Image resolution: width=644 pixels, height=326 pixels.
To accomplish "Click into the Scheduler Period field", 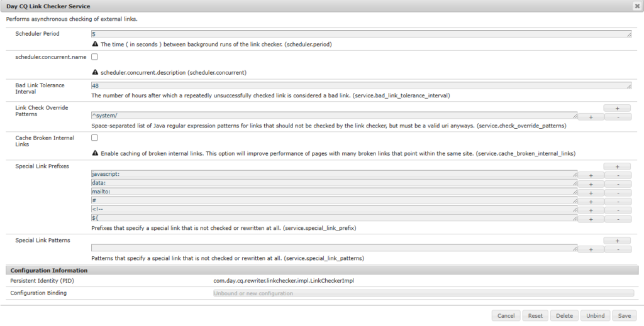I will point(361,34).
